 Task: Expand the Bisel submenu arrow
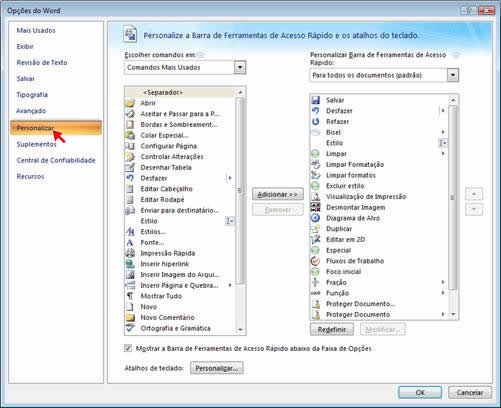click(x=443, y=132)
